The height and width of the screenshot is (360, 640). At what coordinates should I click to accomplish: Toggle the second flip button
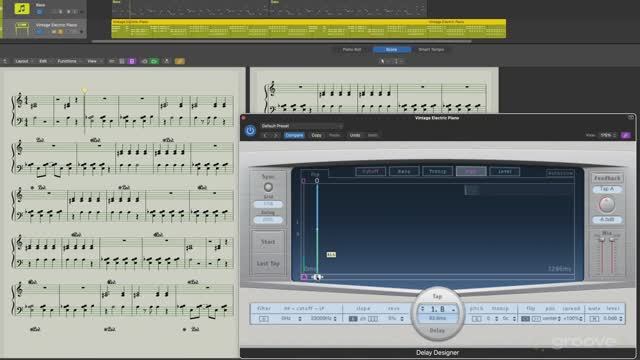(x=536, y=319)
